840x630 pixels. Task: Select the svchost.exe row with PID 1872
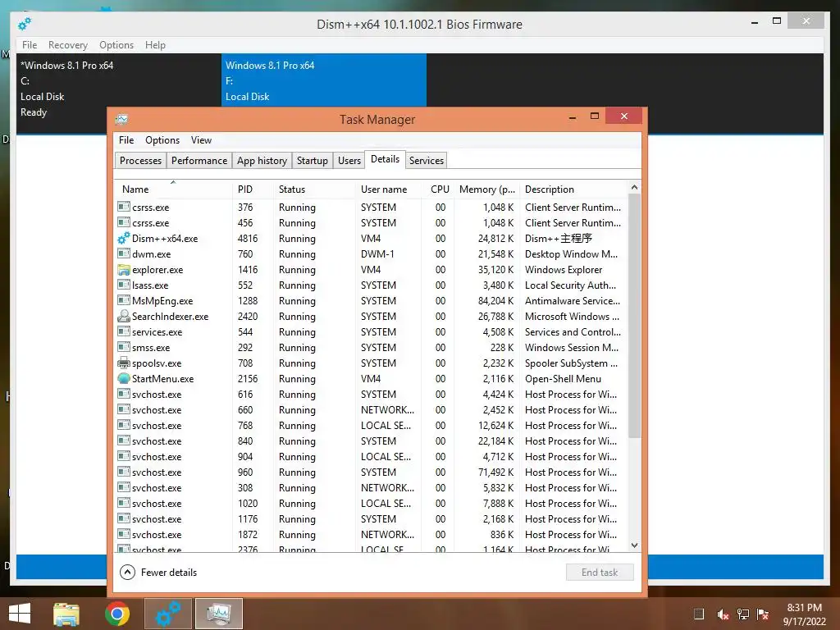click(371, 535)
